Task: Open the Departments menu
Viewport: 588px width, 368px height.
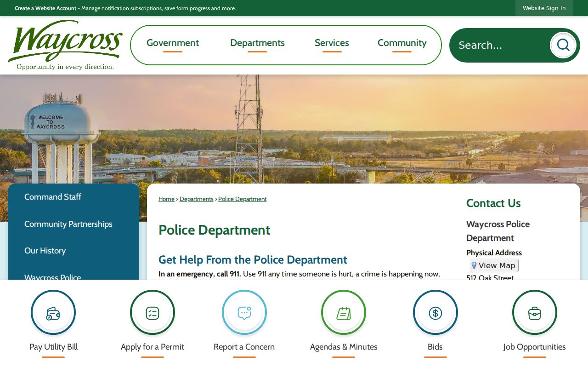Action: pos(257,43)
